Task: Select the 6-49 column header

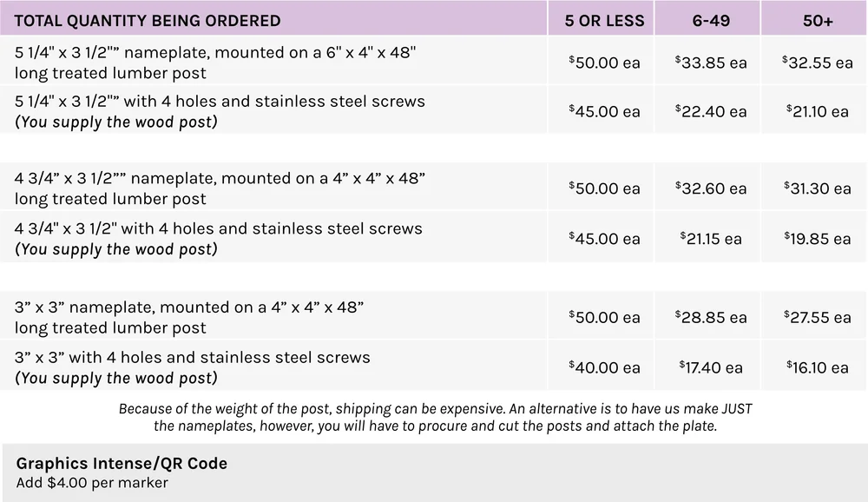Action: point(711,21)
